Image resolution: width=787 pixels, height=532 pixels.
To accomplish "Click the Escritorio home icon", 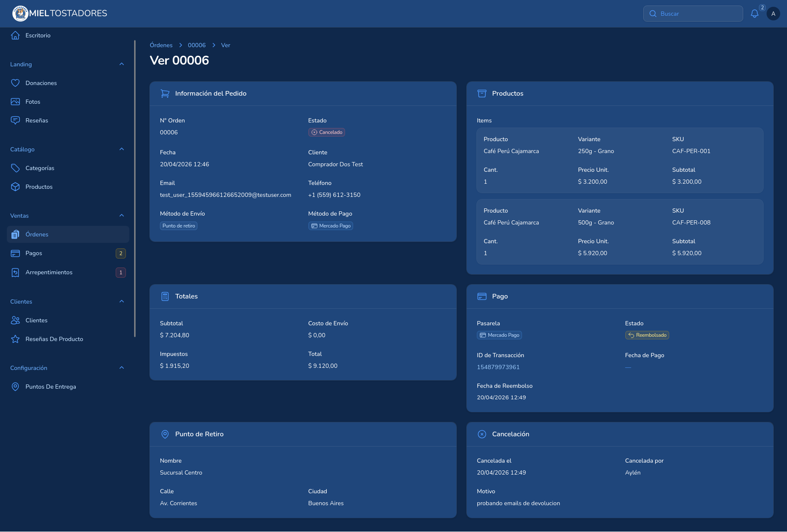I will [x=15, y=35].
